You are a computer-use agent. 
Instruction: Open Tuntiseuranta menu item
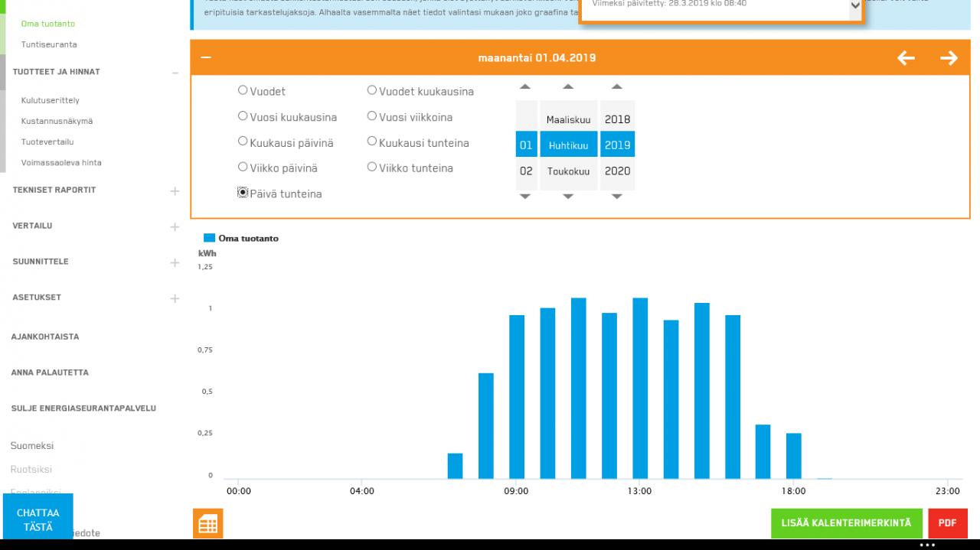point(49,44)
